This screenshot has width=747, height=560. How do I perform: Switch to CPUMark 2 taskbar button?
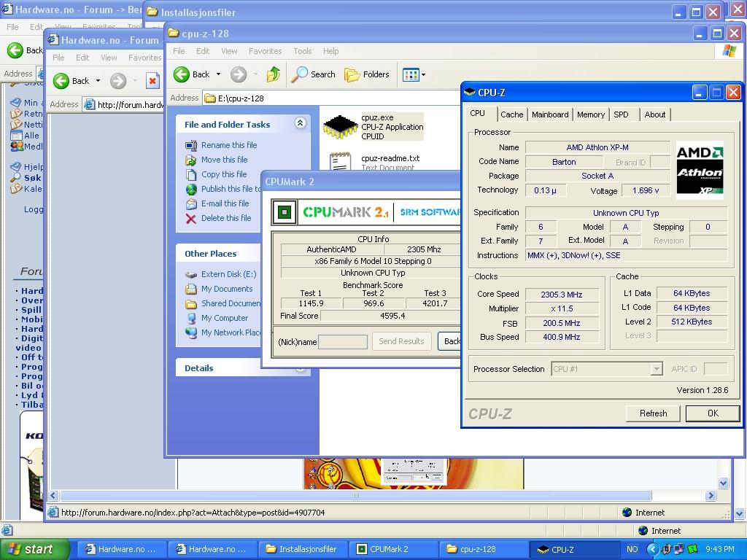click(x=393, y=549)
